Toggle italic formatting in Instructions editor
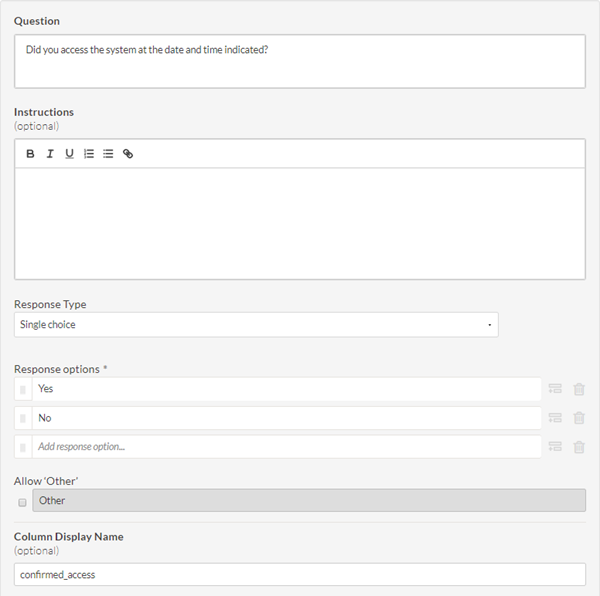 point(50,154)
